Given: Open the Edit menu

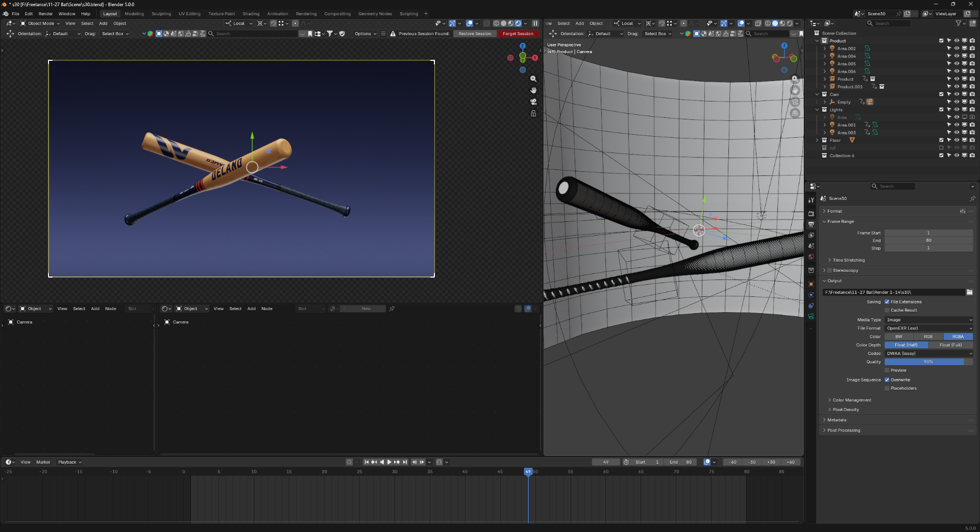Looking at the screenshot, I should click(x=29, y=14).
